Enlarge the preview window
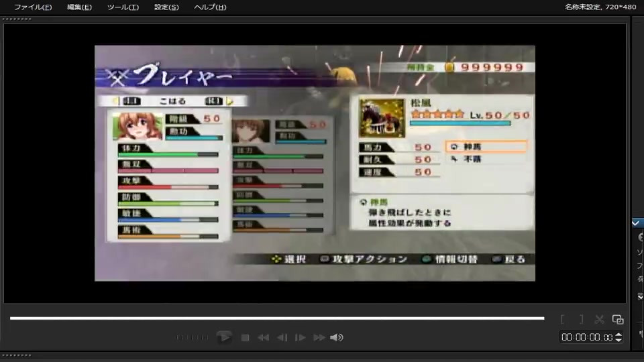 coord(618,319)
